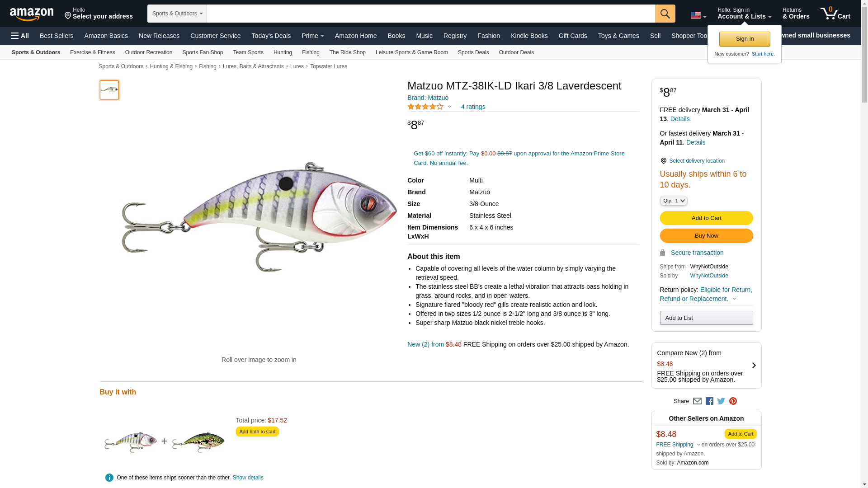
Task: Expand the star ratings popover arrow
Action: coord(449,107)
